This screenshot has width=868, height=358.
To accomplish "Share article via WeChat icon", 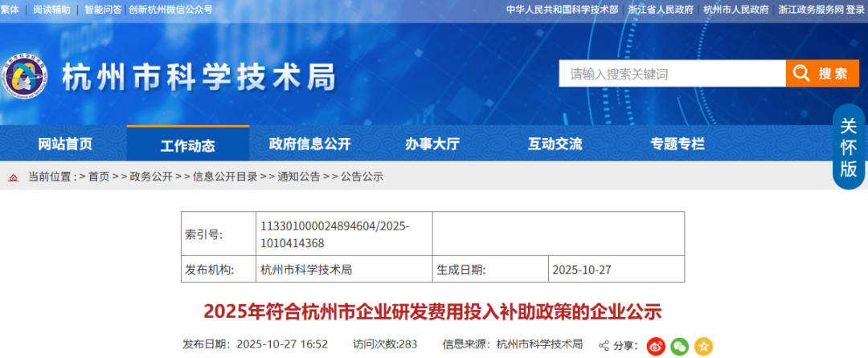I will tap(680, 346).
